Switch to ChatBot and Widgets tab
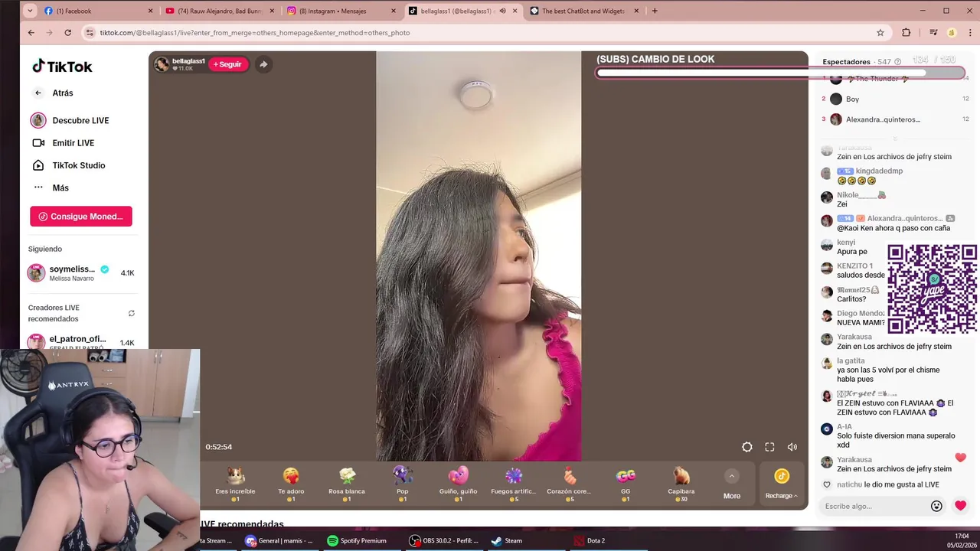 click(583, 11)
